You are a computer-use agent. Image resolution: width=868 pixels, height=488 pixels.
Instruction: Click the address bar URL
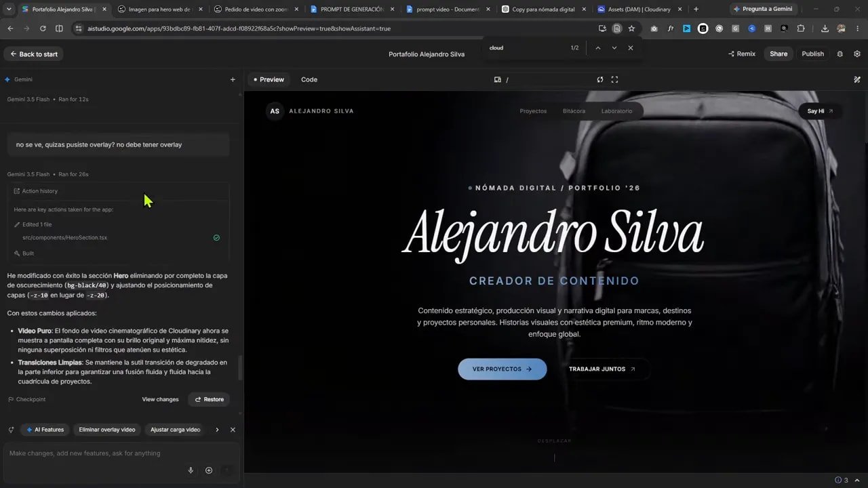[239, 28]
